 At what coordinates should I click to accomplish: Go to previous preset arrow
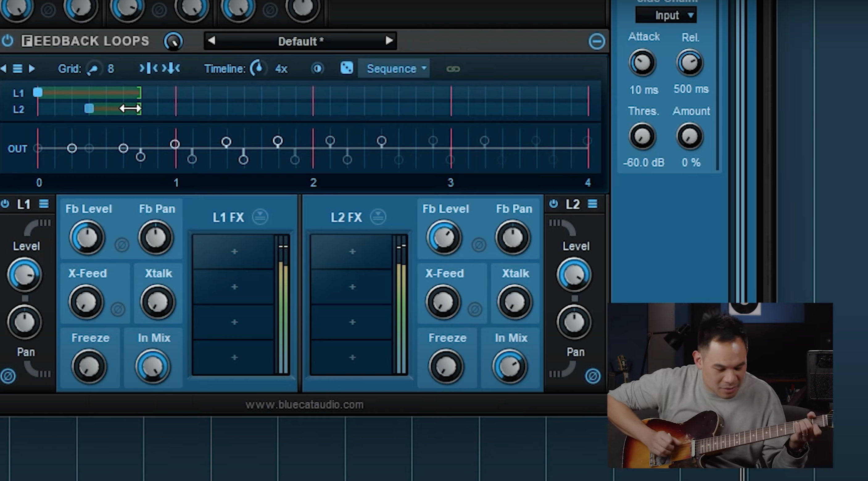point(212,41)
